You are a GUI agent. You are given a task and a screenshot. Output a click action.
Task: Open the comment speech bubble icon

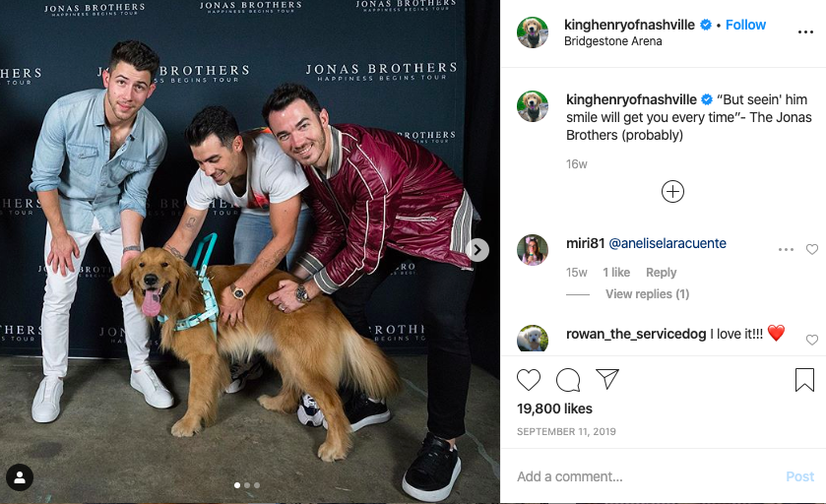click(x=568, y=380)
